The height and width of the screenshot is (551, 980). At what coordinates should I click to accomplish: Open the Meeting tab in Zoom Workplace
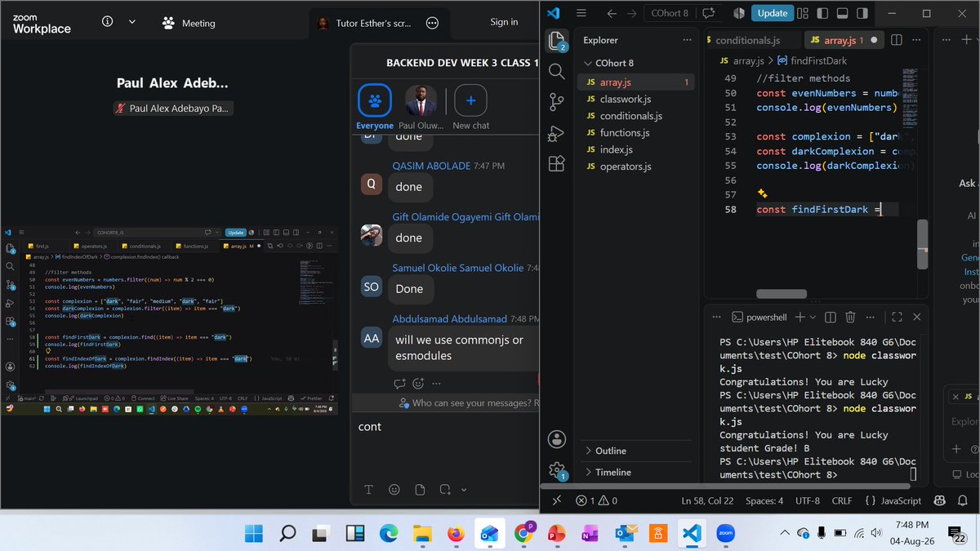(189, 23)
